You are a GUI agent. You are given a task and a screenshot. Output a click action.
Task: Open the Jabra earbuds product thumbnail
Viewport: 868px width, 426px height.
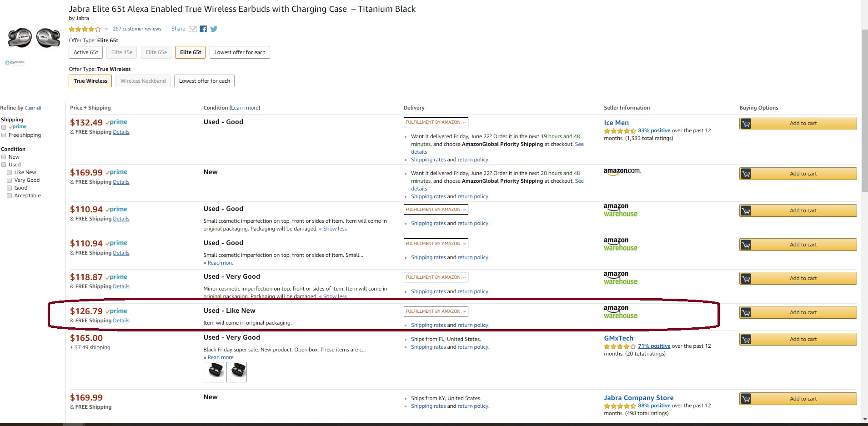(x=34, y=38)
